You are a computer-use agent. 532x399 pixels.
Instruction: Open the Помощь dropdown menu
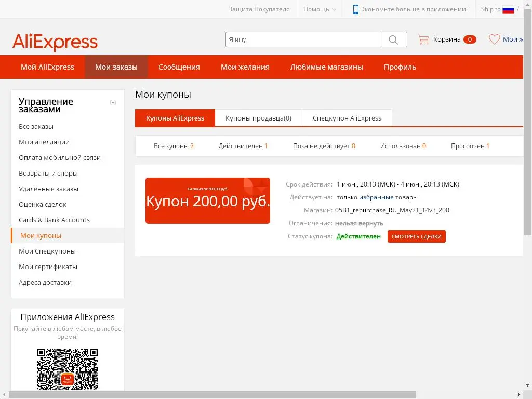pyautogui.click(x=320, y=9)
